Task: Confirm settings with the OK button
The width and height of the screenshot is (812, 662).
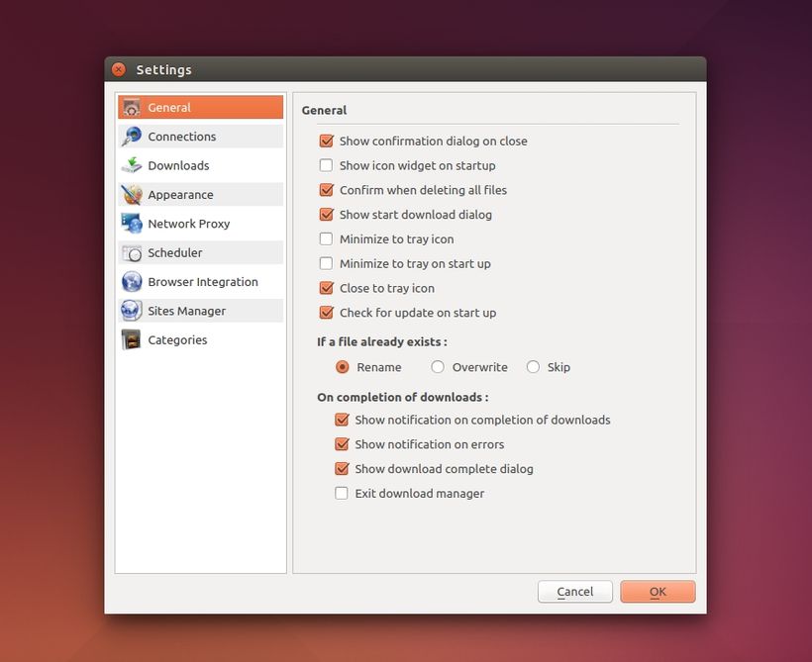Action: (658, 591)
